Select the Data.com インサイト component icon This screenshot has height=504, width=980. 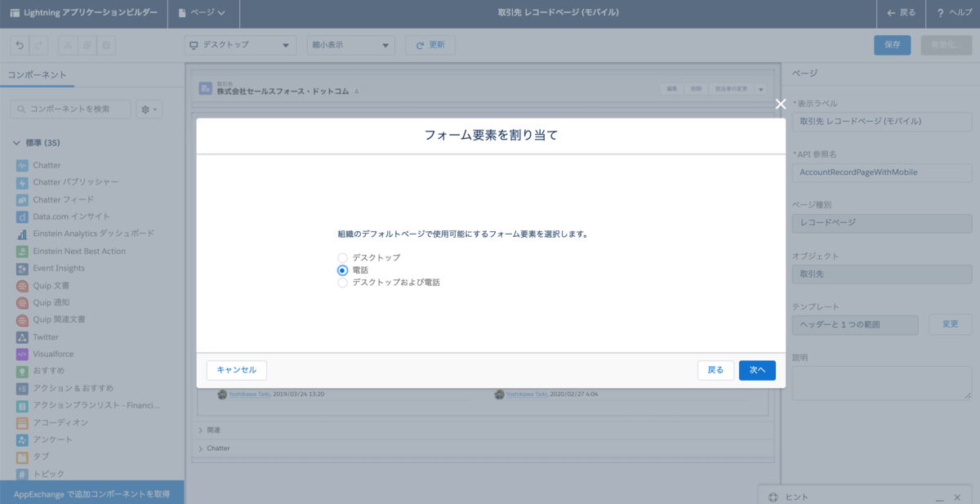[x=23, y=216]
